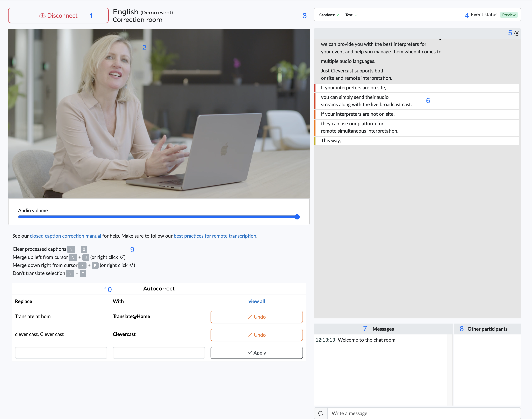Focus the empty Replace input field
532x419 pixels.
coord(61,353)
